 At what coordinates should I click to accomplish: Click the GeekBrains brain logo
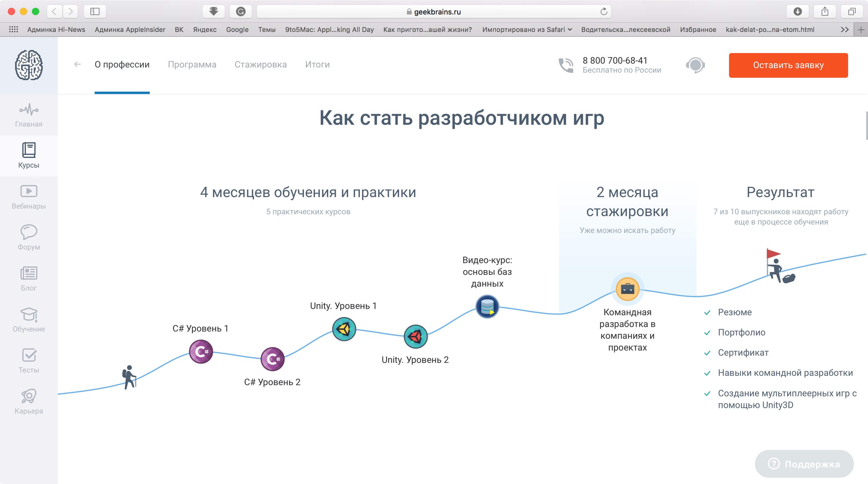click(x=29, y=65)
